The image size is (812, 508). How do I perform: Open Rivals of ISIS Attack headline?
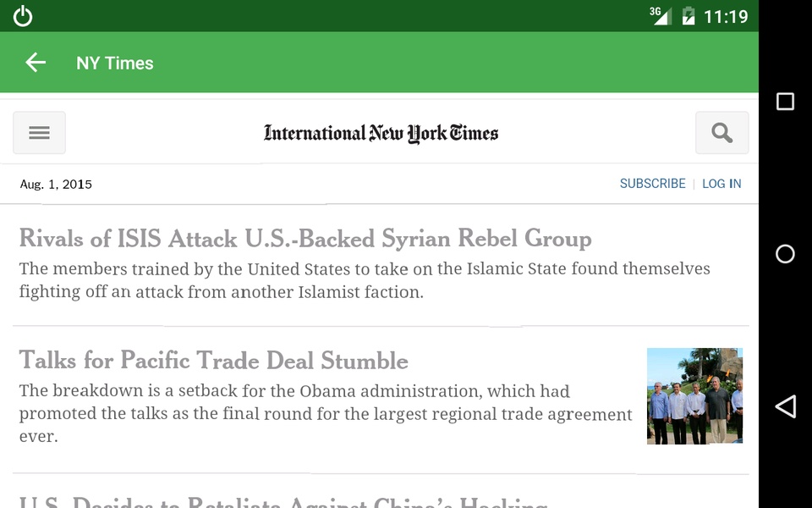pos(305,239)
